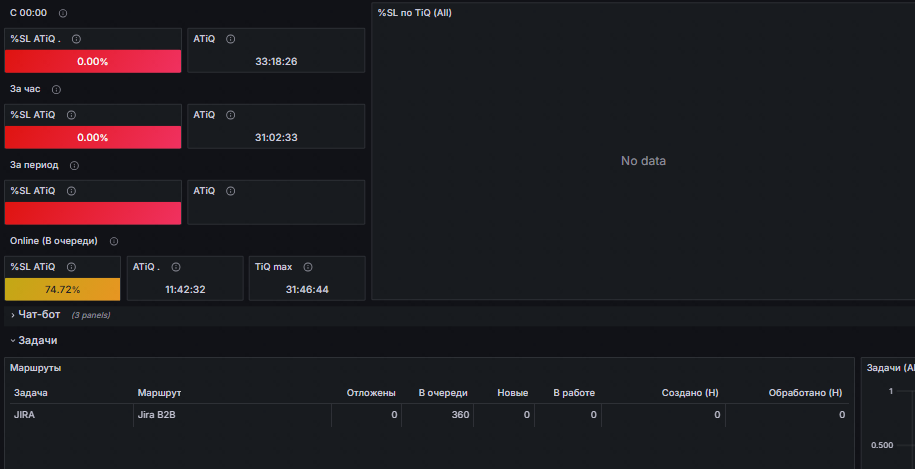915x469 pixels.
Task: Click the TiQ max info icon
Action: click(308, 267)
